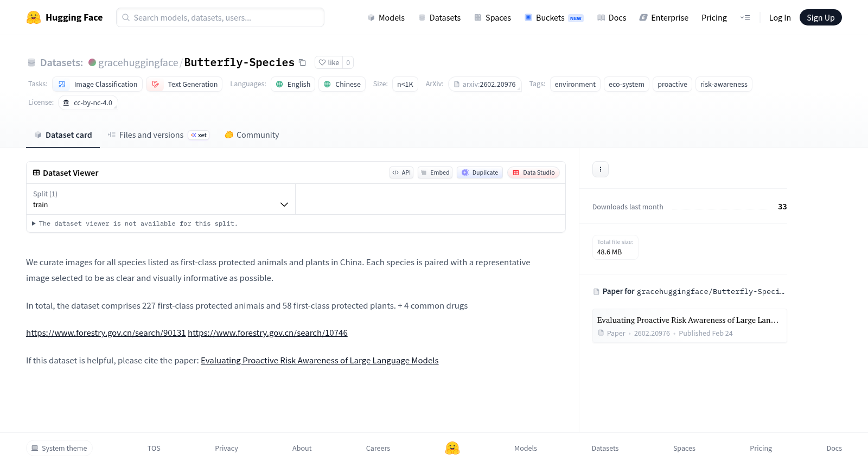Click the risk-awareness tag
Viewport: 868px width, 467px height.
point(724,84)
